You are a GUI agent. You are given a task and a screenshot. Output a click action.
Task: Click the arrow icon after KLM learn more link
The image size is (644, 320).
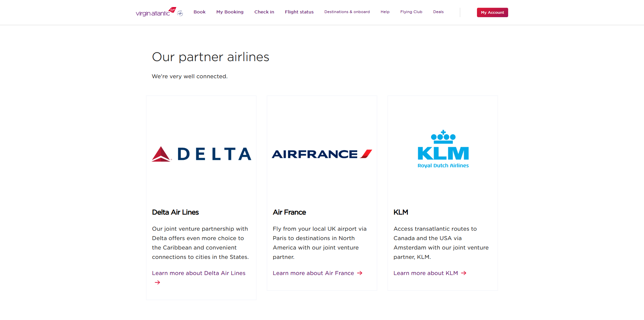(x=464, y=273)
